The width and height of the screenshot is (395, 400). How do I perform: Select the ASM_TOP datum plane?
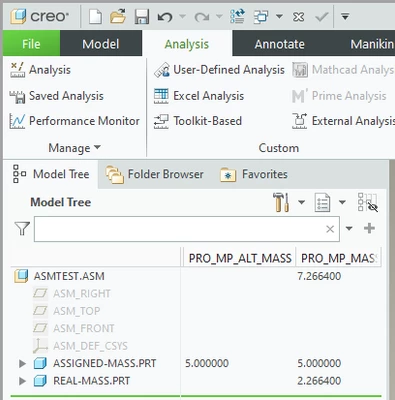click(x=76, y=311)
